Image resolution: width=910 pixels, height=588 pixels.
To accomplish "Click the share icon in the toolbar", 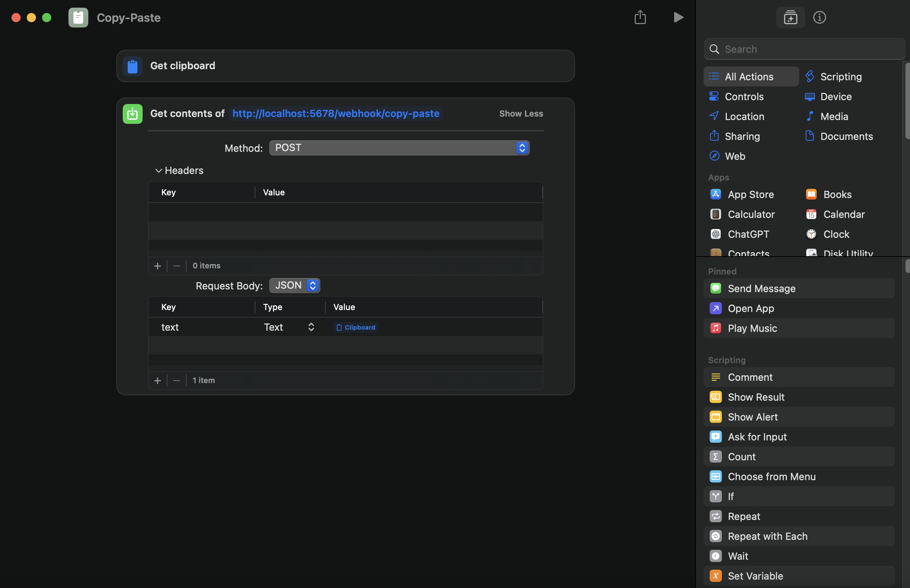I will tap(640, 18).
